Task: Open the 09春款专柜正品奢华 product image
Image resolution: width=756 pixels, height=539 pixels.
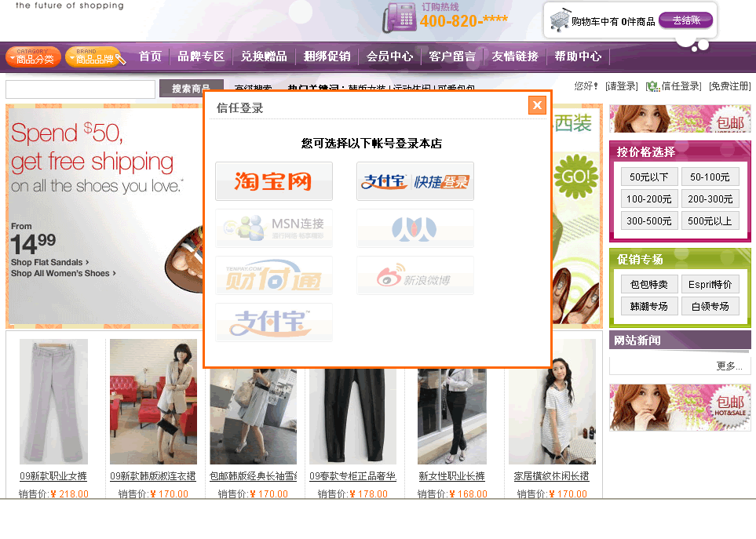Action: point(353,416)
